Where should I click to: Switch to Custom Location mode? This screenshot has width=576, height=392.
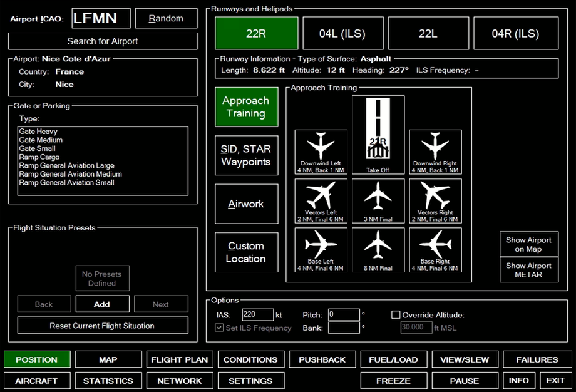pos(246,252)
